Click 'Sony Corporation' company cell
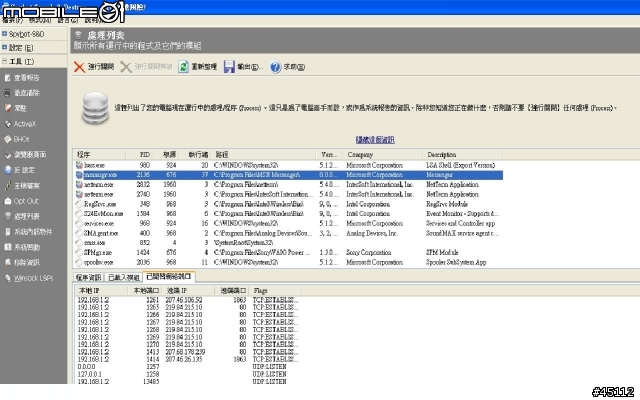The width and height of the screenshot is (640, 400). pos(369,253)
